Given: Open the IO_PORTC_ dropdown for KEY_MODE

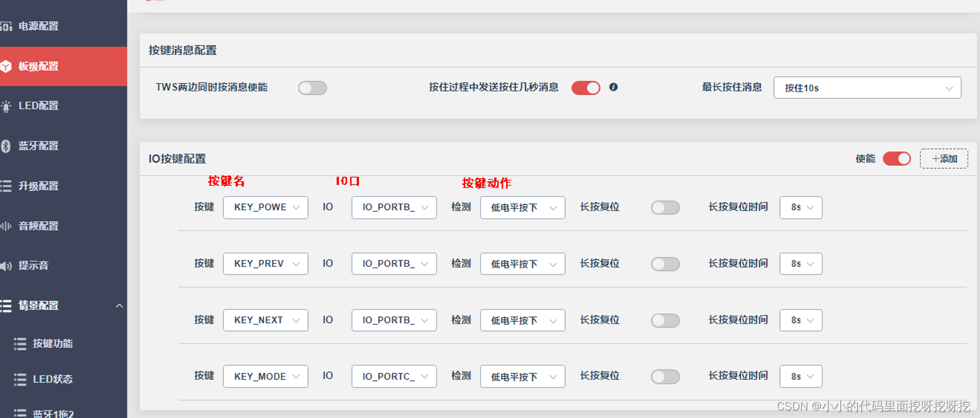Looking at the screenshot, I should click(x=394, y=376).
